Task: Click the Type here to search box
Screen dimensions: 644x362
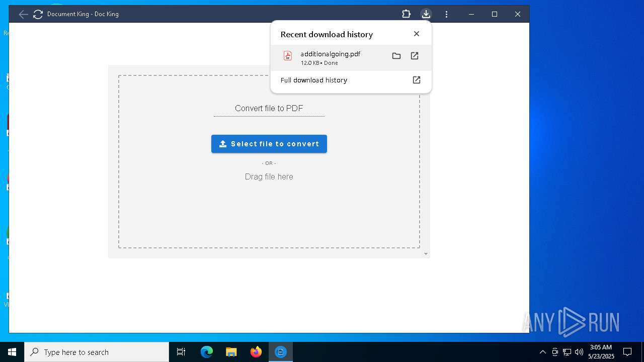Action: (97, 352)
